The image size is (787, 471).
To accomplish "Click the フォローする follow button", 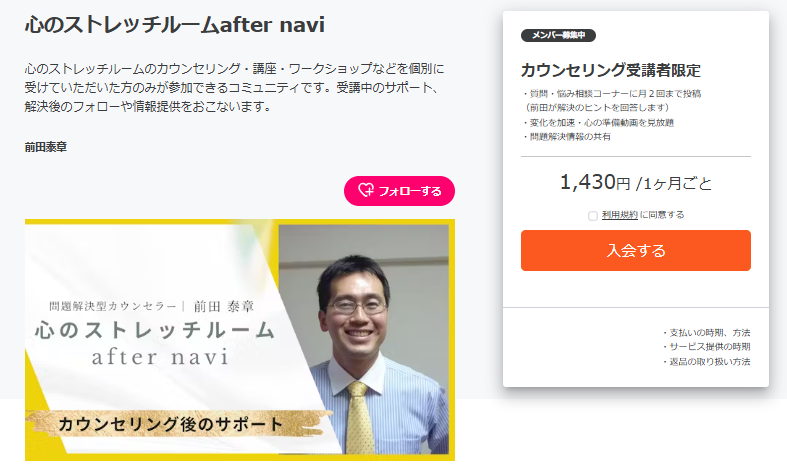I will tap(400, 191).
